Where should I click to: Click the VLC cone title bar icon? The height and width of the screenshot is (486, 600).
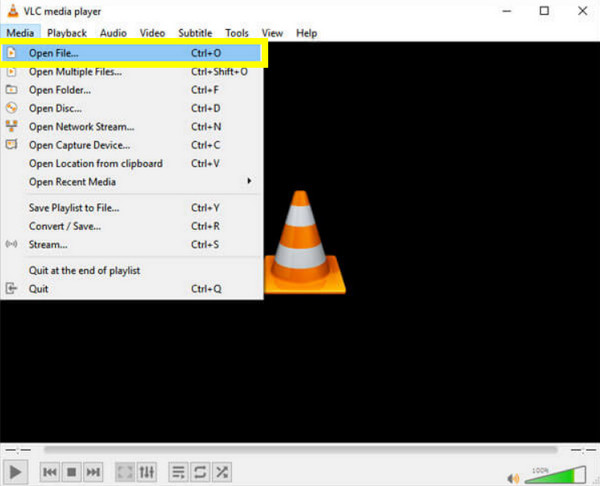pyautogui.click(x=13, y=11)
